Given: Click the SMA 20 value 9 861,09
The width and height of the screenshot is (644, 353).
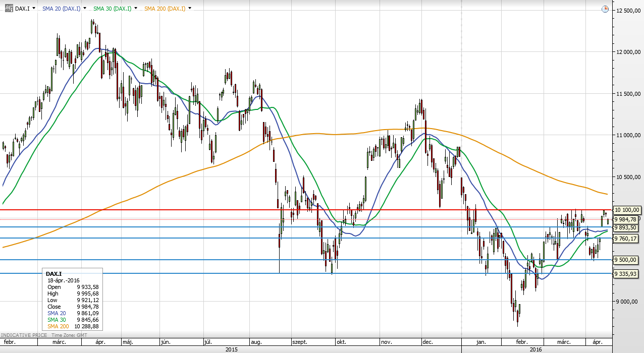Looking at the screenshot, I should (88, 313).
